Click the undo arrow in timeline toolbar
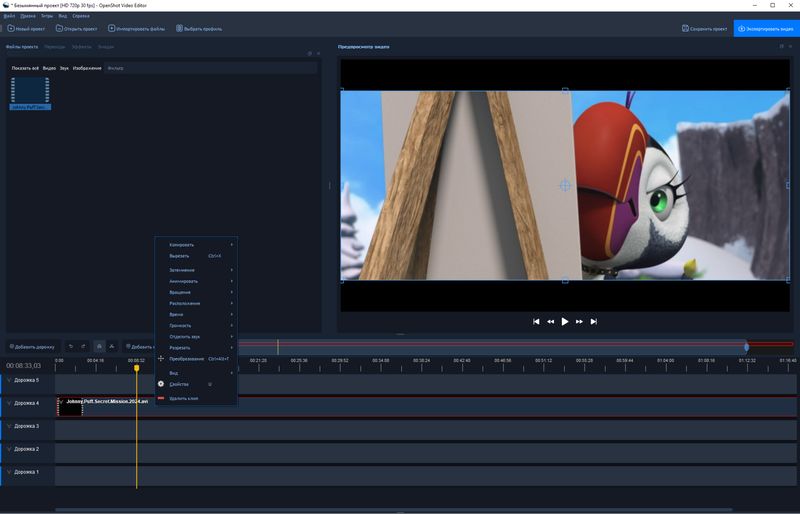The image size is (800, 514). 71,347
